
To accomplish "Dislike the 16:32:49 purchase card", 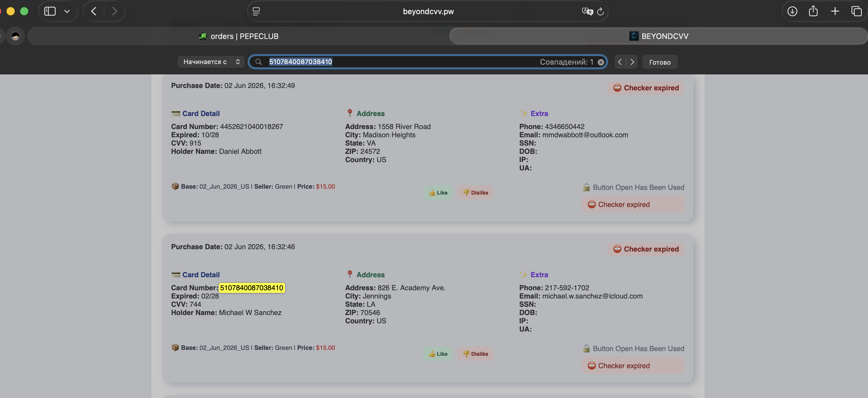I will click(475, 193).
